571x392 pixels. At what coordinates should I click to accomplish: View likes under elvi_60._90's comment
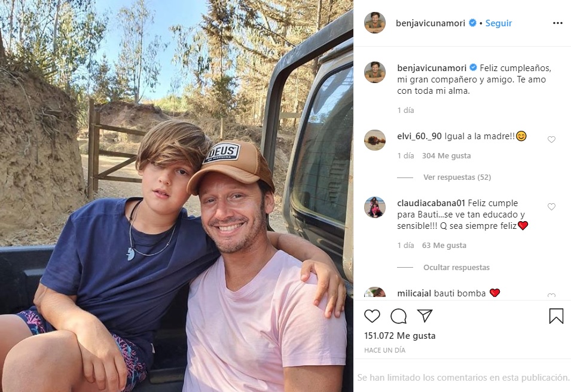click(x=446, y=156)
